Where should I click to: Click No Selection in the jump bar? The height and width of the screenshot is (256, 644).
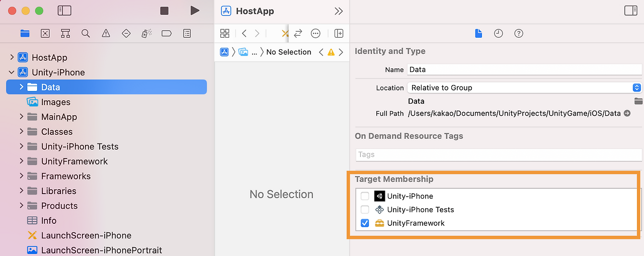pos(289,52)
